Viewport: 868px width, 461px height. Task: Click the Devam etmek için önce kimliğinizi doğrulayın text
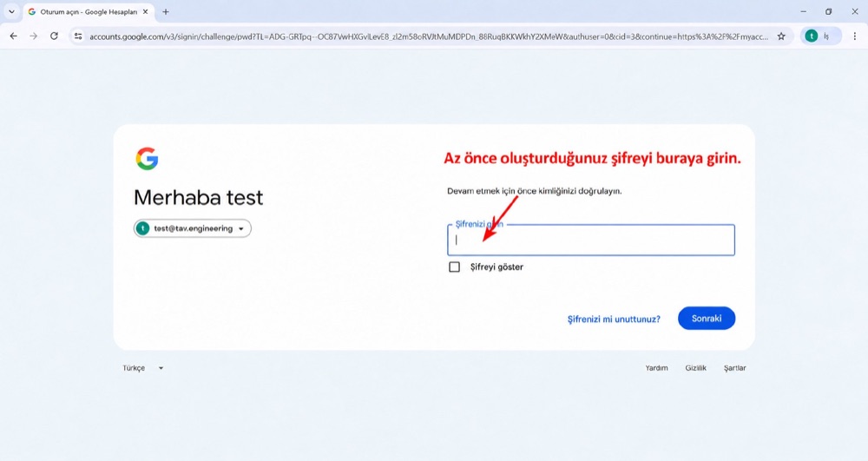click(534, 191)
